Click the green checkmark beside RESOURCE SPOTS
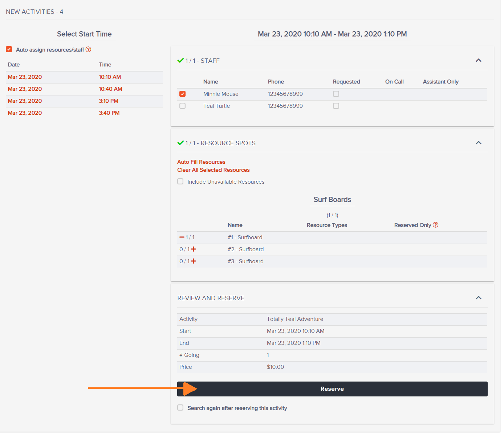Viewport: 504px width, 436px height. pos(180,143)
